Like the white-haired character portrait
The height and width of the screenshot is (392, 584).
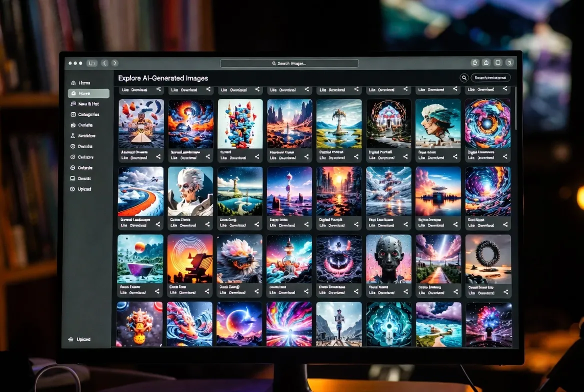(173, 225)
